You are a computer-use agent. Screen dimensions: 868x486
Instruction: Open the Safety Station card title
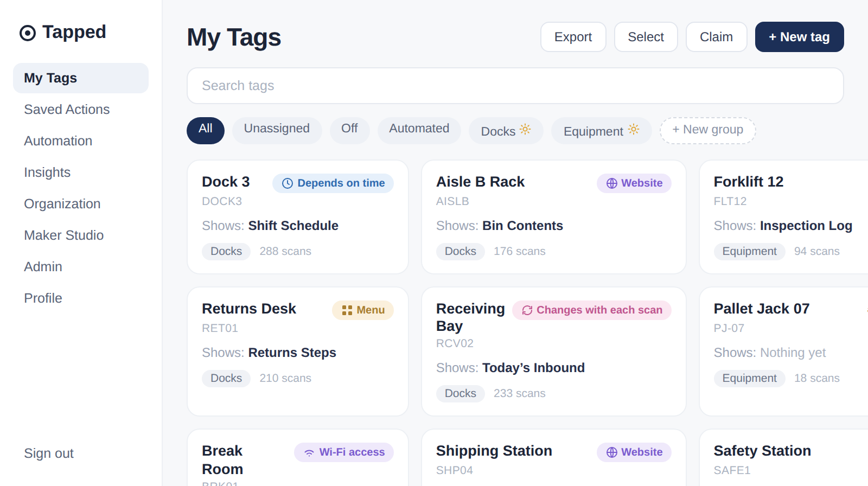click(762, 451)
